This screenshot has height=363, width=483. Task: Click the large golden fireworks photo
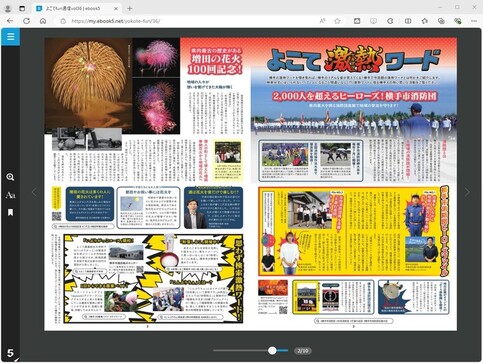click(x=89, y=83)
